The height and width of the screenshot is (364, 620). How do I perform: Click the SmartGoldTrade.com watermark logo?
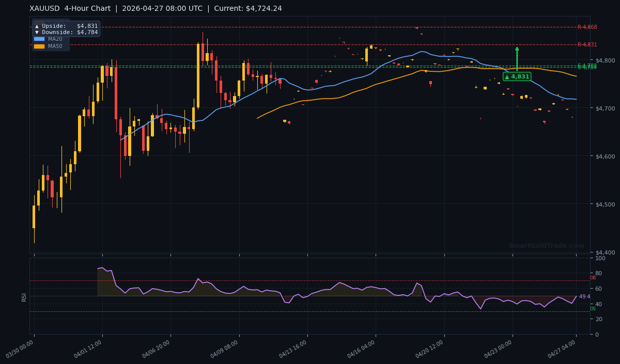tap(545, 245)
